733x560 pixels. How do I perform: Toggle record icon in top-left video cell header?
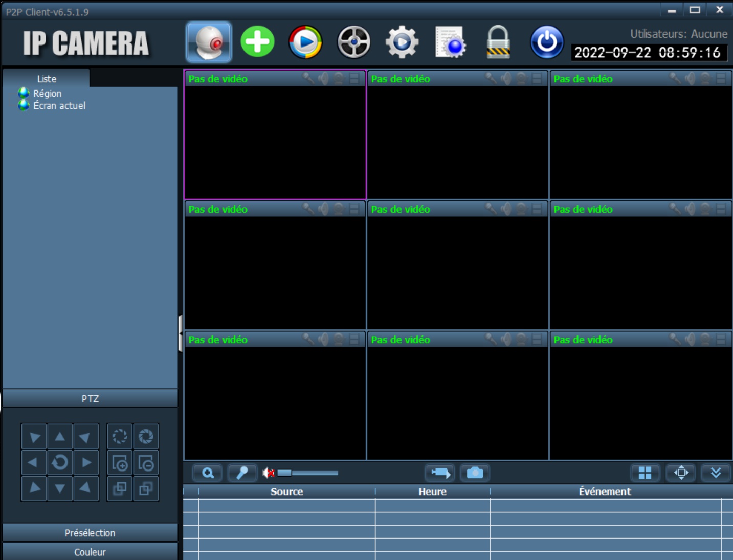point(354,78)
